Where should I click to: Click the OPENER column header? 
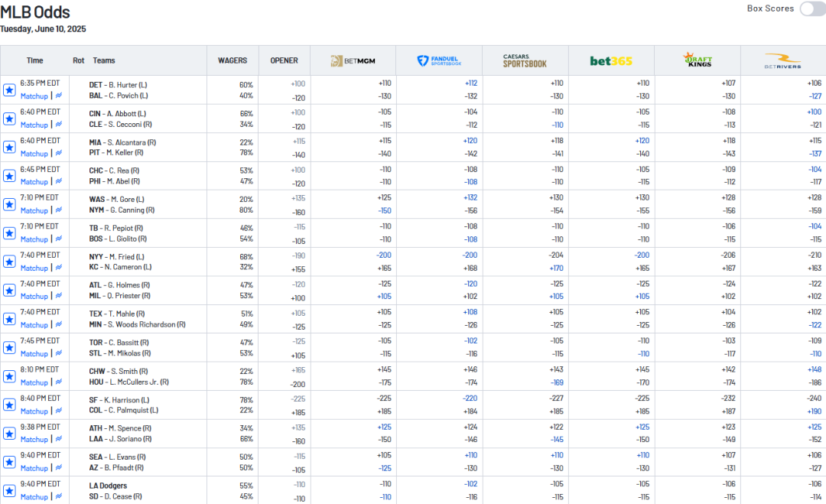click(284, 60)
